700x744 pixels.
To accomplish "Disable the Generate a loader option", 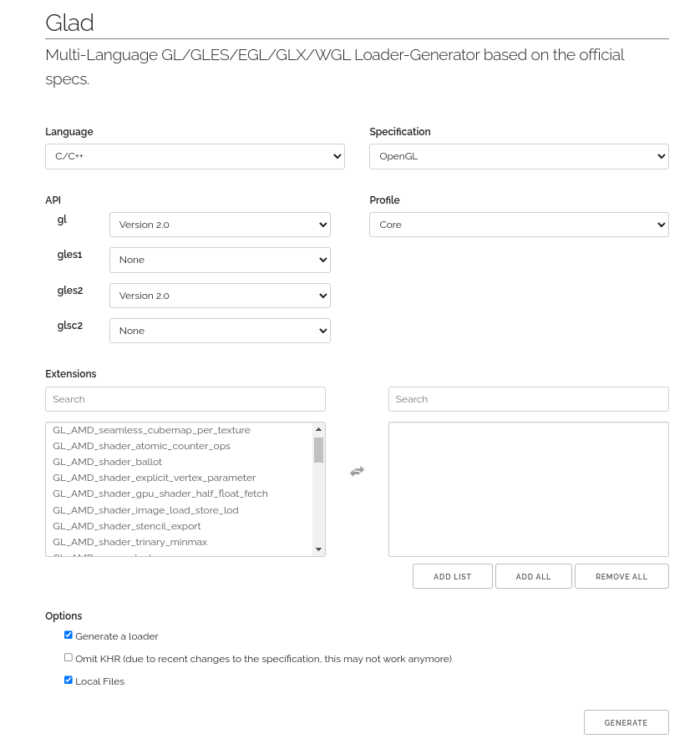I will pos(68,635).
